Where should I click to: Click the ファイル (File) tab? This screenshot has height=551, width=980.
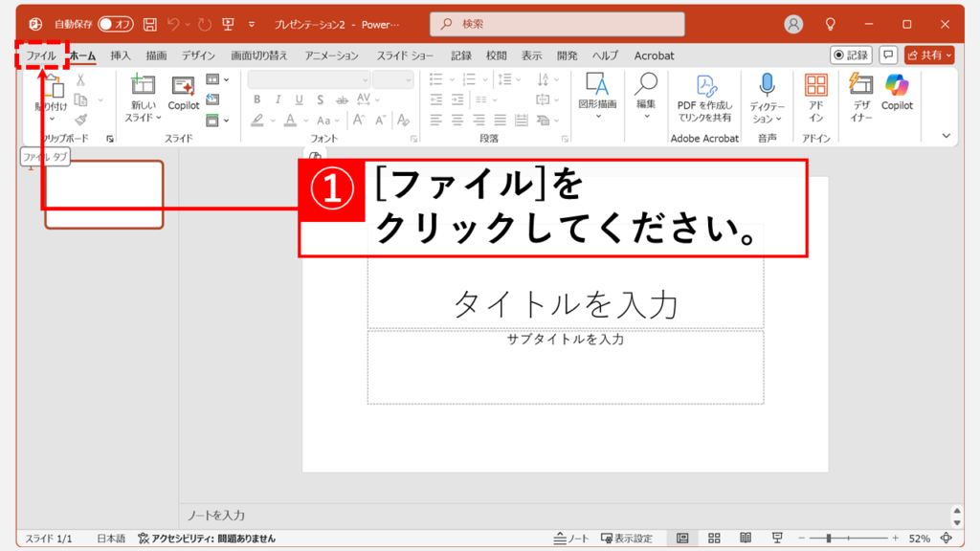tap(40, 55)
